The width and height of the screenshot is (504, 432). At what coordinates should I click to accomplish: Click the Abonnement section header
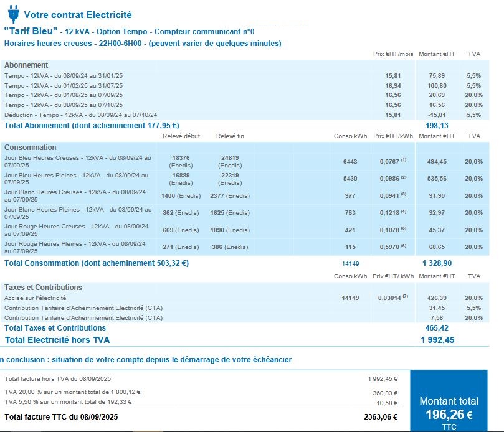coord(26,65)
